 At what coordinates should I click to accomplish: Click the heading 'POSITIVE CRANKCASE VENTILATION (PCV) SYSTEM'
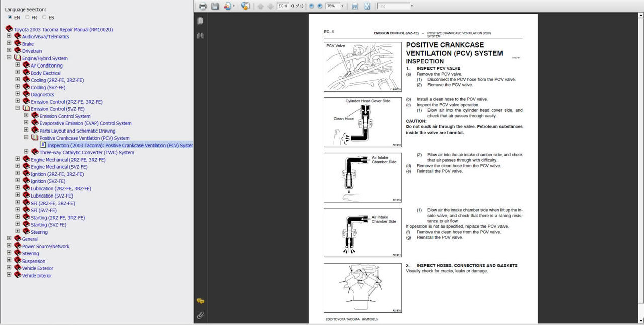click(454, 49)
